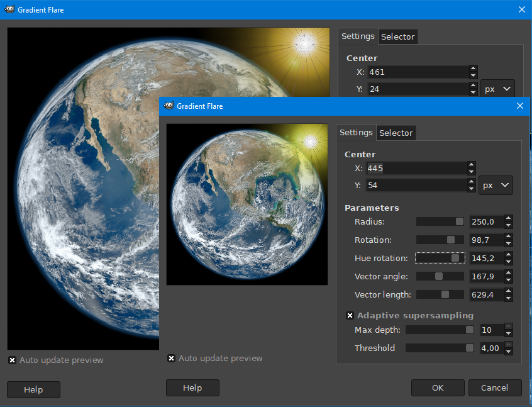Click Vector angle value field 167,9
The width and height of the screenshot is (532, 407).
pos(487,277)
